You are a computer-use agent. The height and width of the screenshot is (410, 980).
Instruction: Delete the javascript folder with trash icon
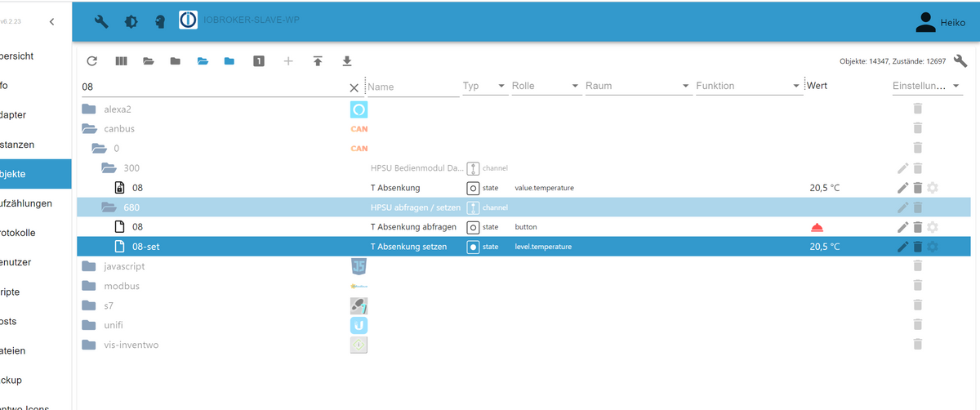pos(918,266)
